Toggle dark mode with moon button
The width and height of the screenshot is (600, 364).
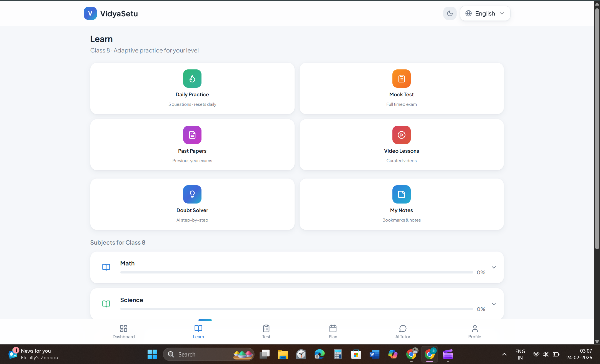pos(449,13)
